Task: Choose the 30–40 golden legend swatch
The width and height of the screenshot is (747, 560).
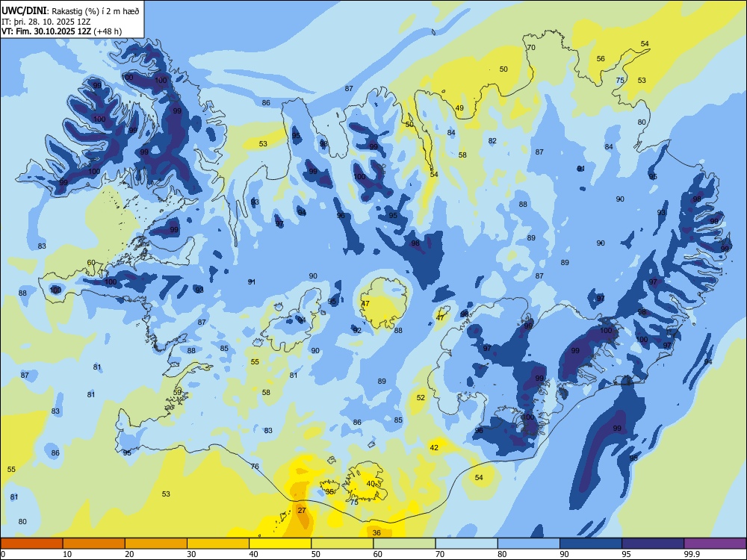Action: (x=218, y=544)
